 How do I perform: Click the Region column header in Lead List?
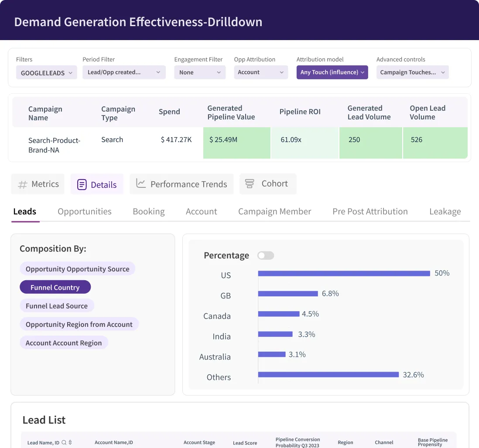346,442
